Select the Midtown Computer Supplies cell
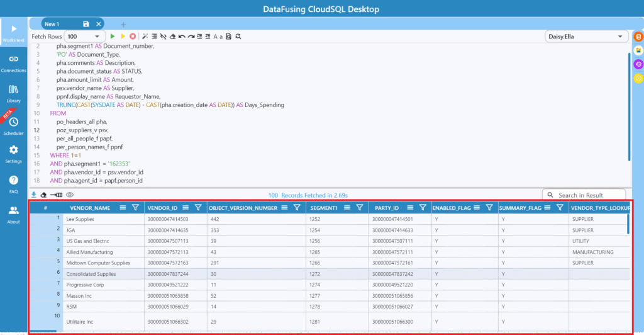The height and width of the screenshot is (335, 644). (x=104, y=263)
